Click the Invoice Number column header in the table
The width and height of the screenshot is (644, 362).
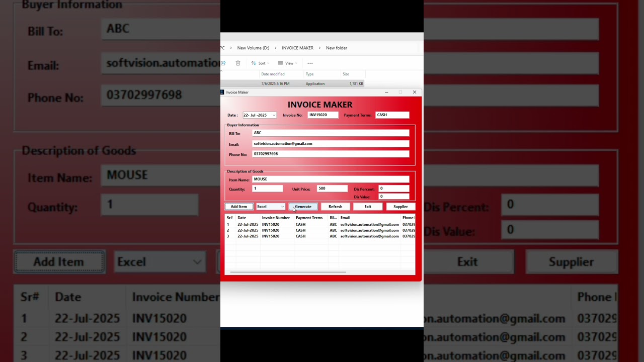point(276,218)
